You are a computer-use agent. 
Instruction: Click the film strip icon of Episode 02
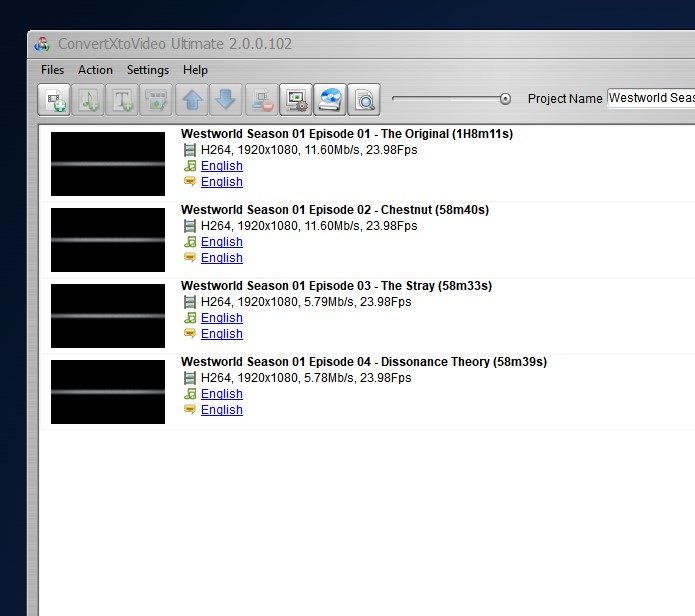pos(190,226)
